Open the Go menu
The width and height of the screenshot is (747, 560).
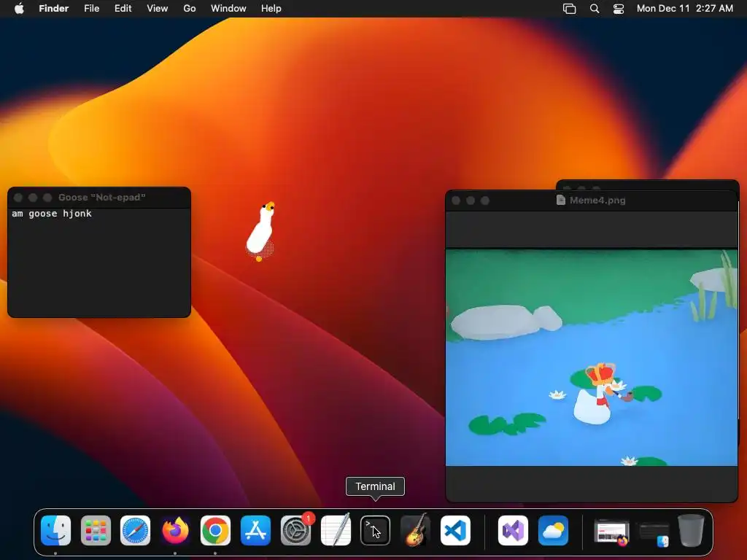point(190,9)
